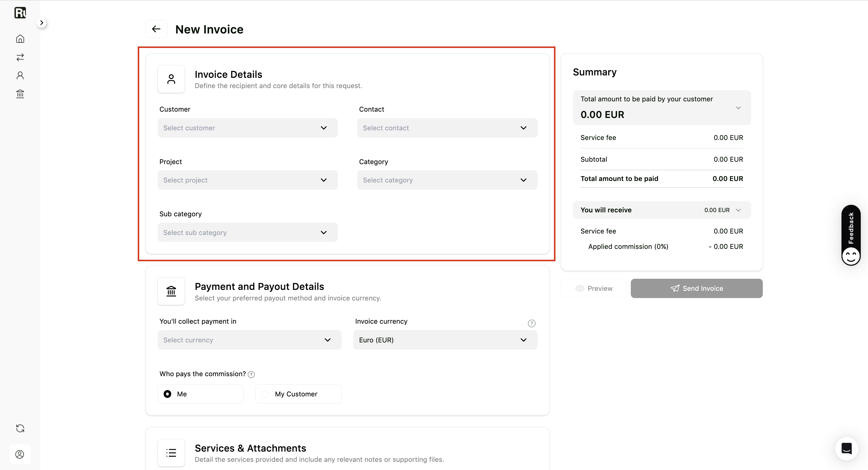Open the account profile icon at sidebar bottom
This screenshot has height=470, width=868.
coord(20,454)
